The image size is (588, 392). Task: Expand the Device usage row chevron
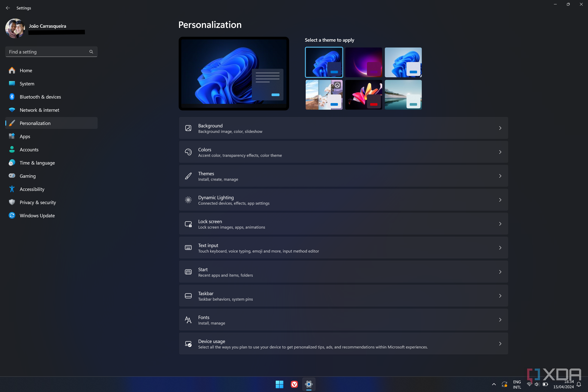click(x=500, y=344)
